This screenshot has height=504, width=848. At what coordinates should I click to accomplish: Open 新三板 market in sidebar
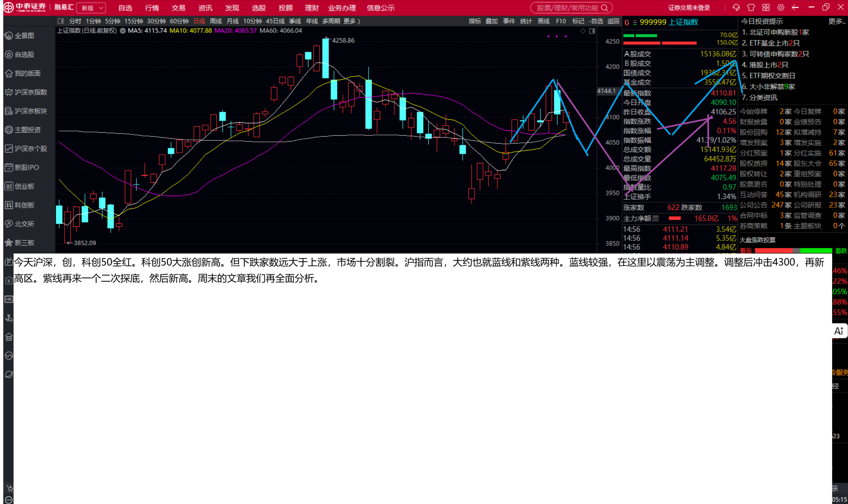click(20, 243)
